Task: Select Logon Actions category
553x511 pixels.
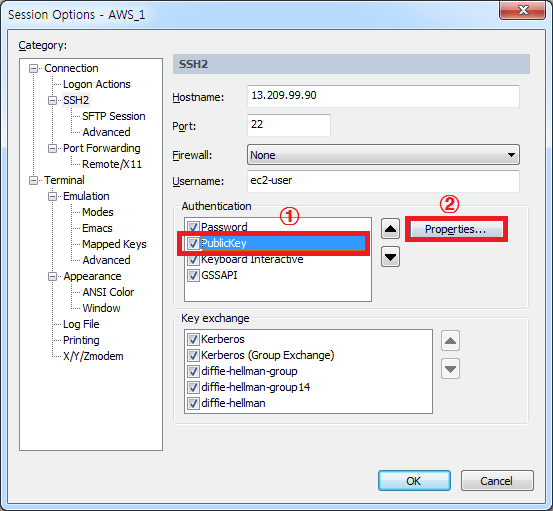Action: pos(97,84)
